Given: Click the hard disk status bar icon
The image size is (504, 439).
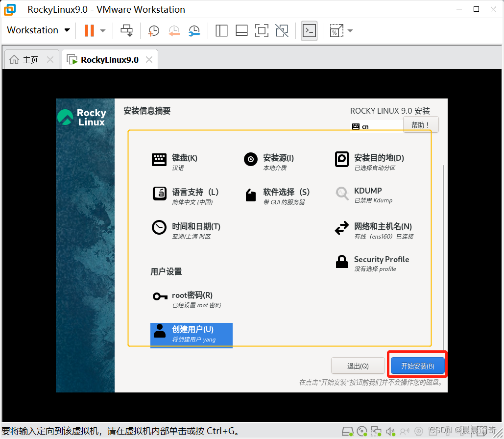Looking at the screenshot, I should [347, 431].
